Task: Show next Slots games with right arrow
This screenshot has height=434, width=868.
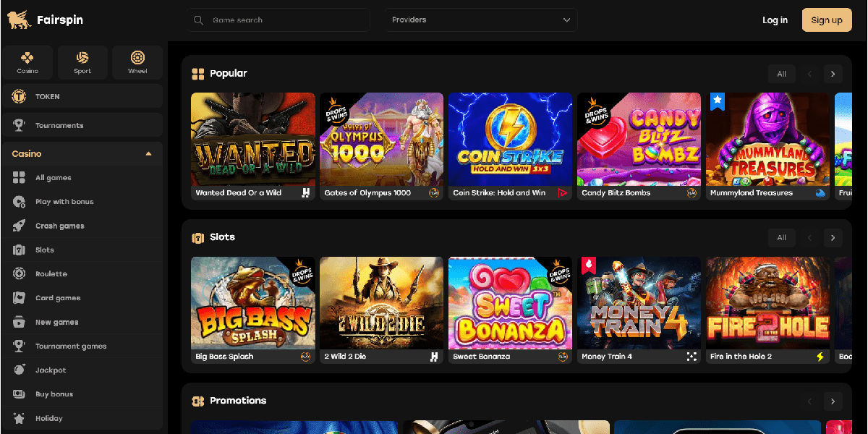Action: (833, 237)
